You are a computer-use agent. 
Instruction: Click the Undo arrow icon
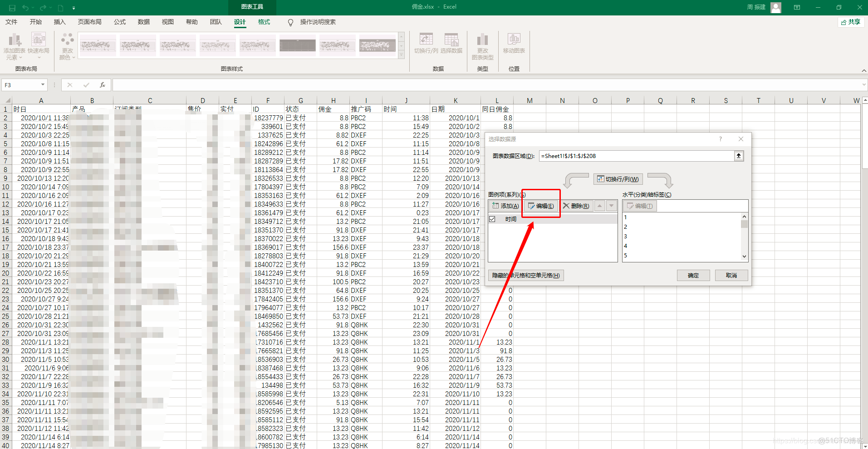click(x=26, y=8)
